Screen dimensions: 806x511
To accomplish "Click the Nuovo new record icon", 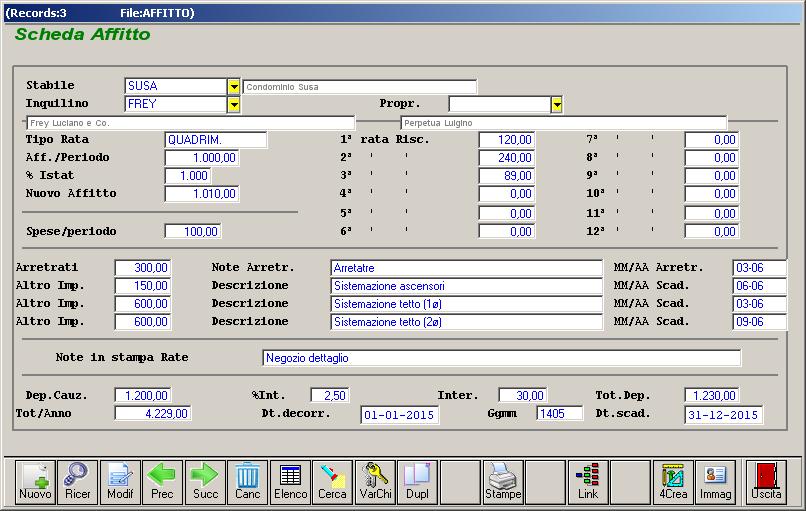I will tap(35, 481).
